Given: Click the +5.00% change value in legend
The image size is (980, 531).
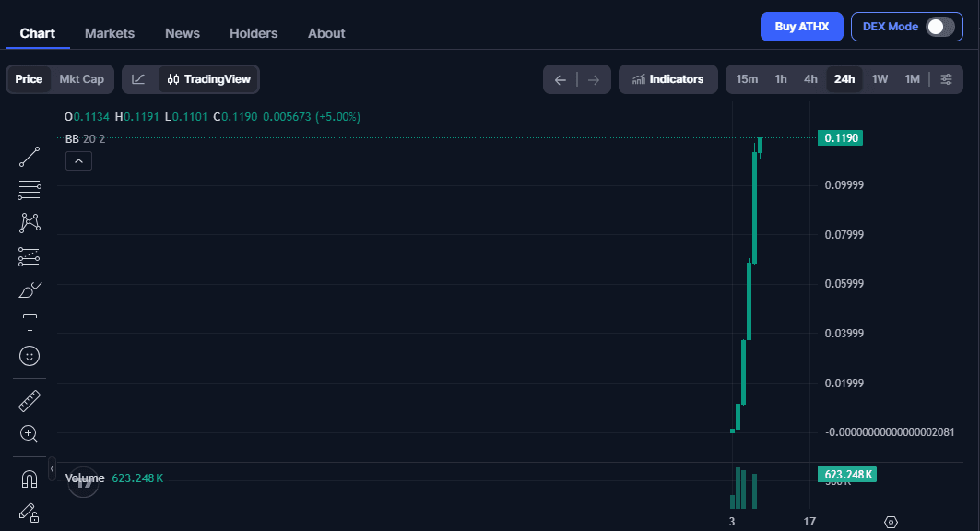Looking at the screenshot, I should pyautogui.click(x=337, y=117).
